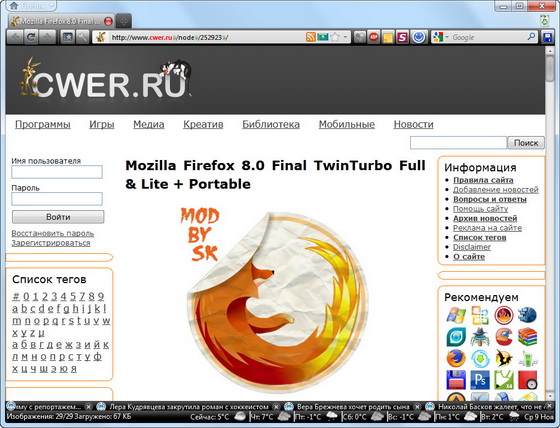Click the Windows logo icon in Рекомендуем
Image resolution: width=560 pixels, height=428 pixels.
click(x=456, y=315)
